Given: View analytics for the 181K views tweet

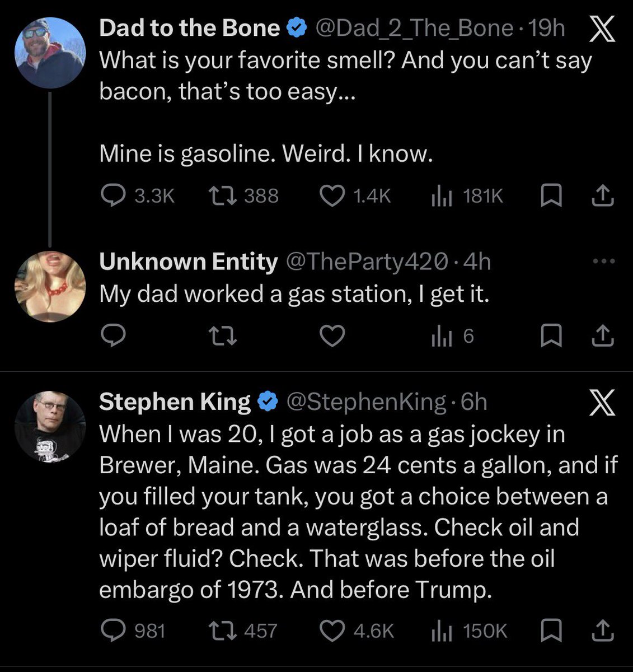Looking at the screenshot, I should tap(441, 195).
